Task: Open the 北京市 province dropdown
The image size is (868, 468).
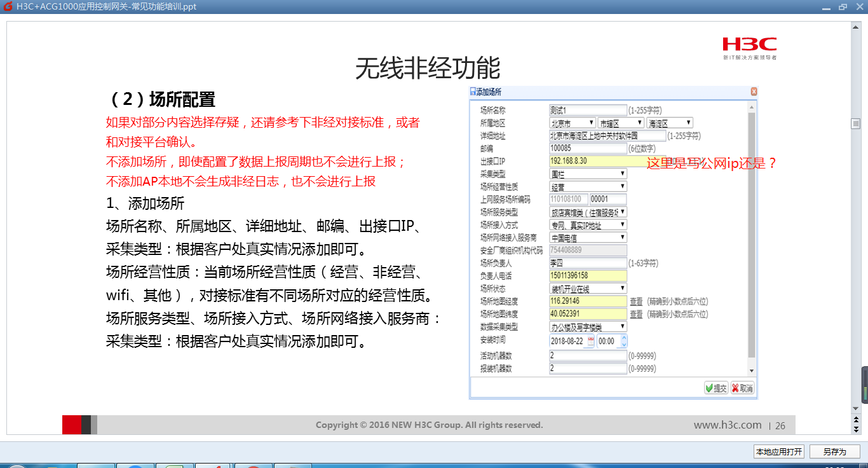Action: (573, 123)
